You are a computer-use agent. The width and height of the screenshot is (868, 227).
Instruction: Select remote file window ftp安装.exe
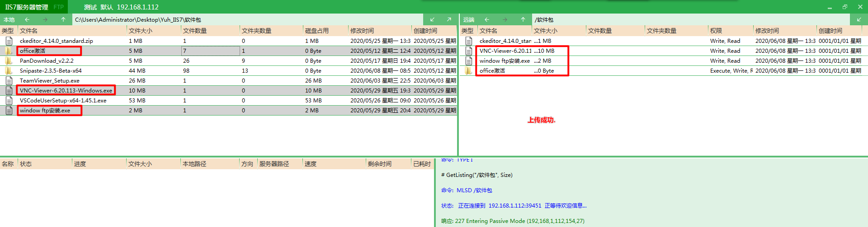[x=505, y=60]
